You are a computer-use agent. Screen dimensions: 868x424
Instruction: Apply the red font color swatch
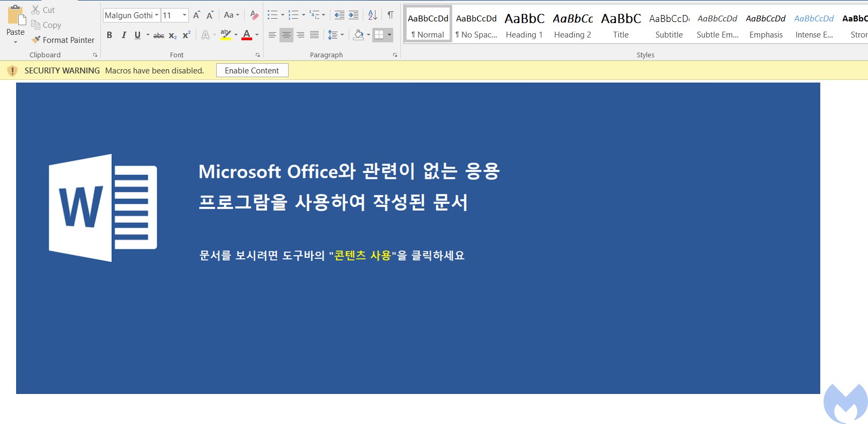click(247, 35)
